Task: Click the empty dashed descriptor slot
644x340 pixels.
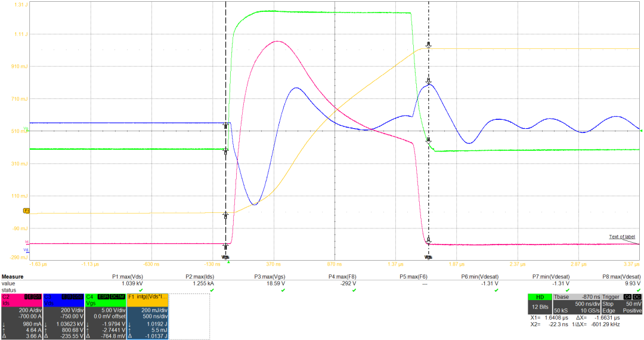Action: click(190, 316)
